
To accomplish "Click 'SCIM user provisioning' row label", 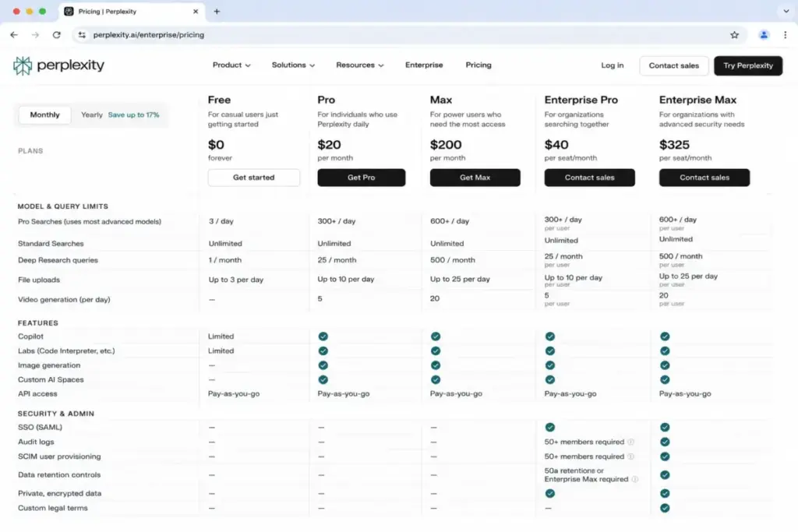I will click(x=59, y=456).
